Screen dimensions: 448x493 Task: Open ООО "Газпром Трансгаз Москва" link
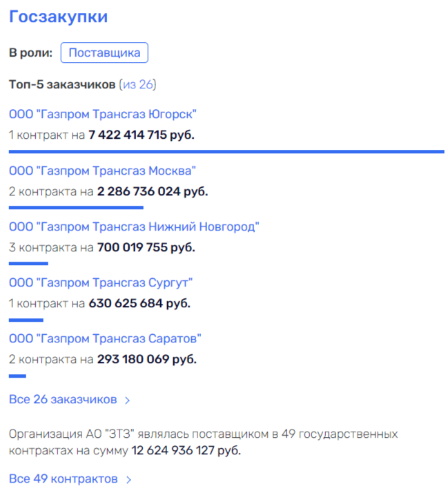click(x=102, y=171)
